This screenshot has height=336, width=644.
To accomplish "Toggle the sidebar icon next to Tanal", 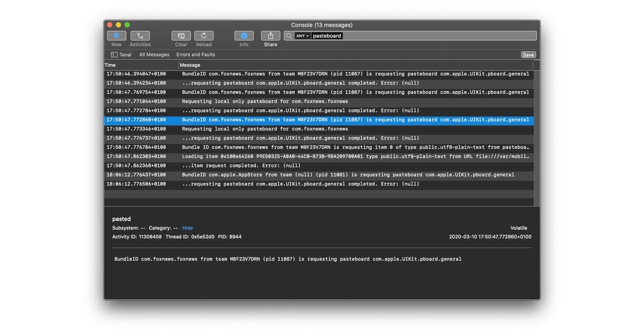I will [114, 55].
